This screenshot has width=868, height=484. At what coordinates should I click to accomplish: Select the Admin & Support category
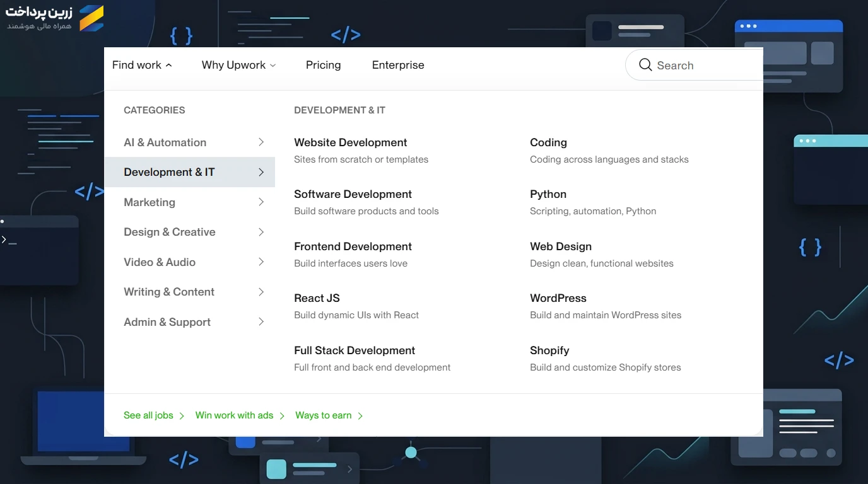coord(190,322)
